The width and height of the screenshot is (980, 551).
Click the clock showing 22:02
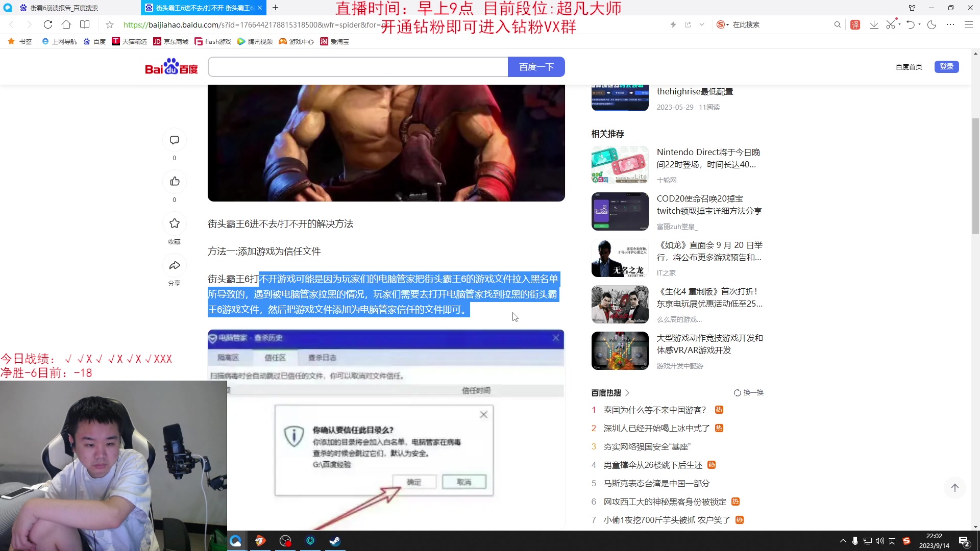pos(934,536)
